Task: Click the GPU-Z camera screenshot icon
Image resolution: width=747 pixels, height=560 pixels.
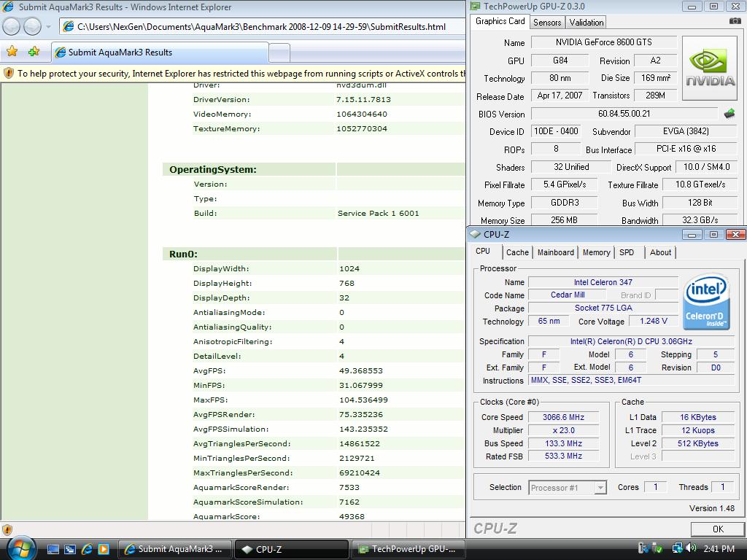Action: [x=735, y=21]
